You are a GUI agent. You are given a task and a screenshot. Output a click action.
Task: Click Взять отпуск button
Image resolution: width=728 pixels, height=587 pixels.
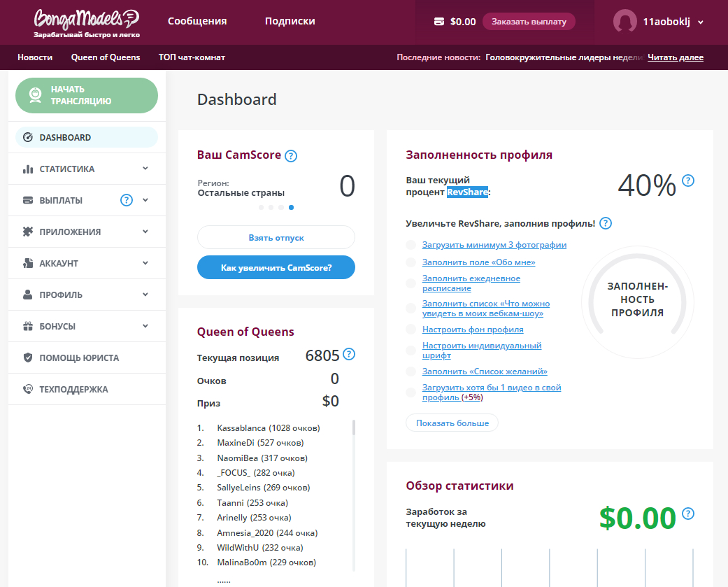coord(276,237)
